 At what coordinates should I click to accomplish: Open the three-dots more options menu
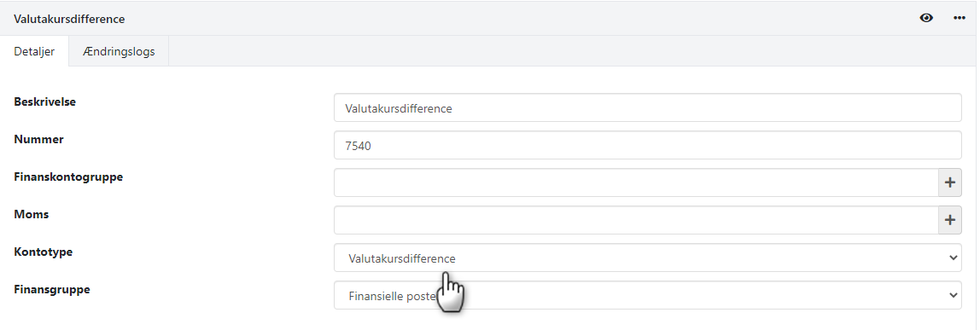point(960,18)
